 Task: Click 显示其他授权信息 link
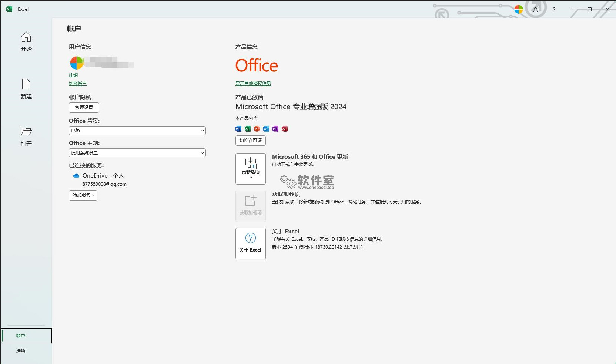[253, 84]
